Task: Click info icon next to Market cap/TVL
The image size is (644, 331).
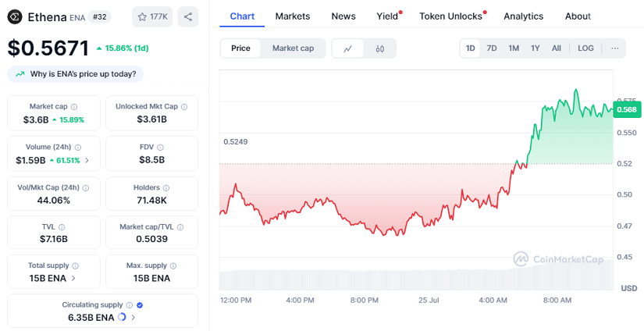Action: pos(180,226)
